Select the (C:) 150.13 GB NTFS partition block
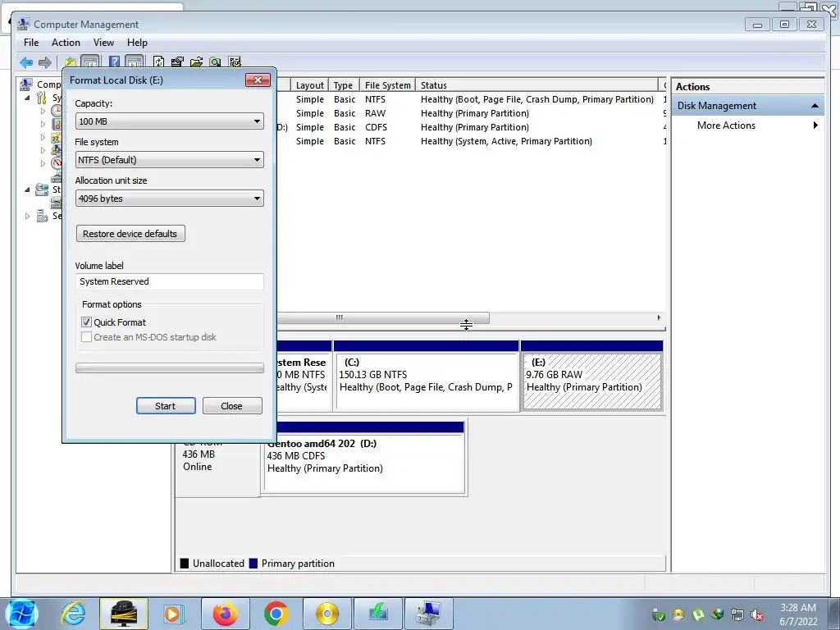 click(x=426, y=381)
